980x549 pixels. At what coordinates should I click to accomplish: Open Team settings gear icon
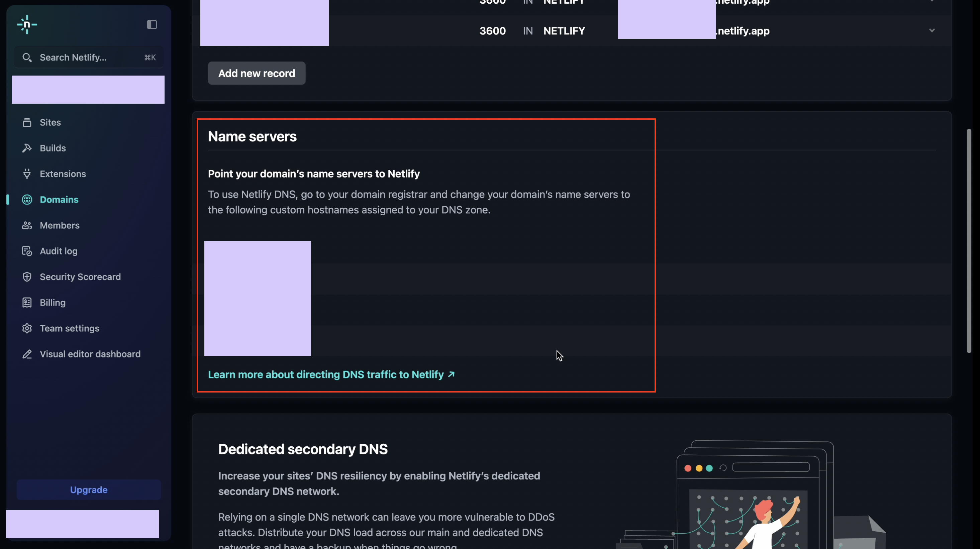(x=27, y=328)
